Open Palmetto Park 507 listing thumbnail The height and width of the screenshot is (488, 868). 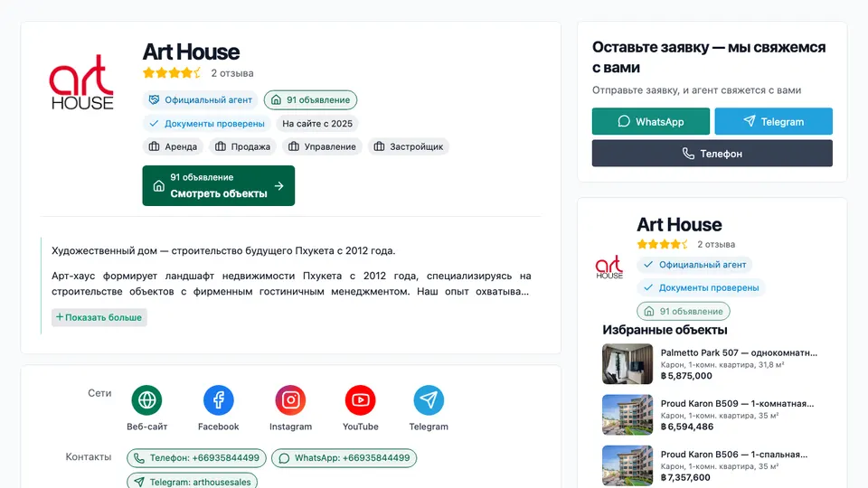pos(627,364)
